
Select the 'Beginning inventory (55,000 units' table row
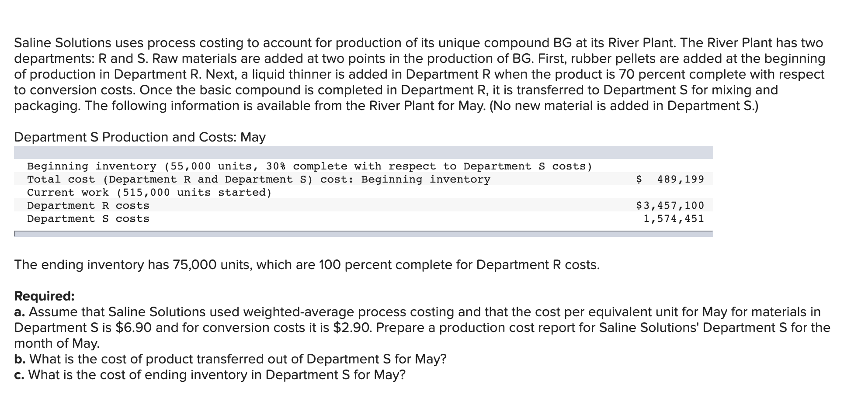(x=364, y=166)
